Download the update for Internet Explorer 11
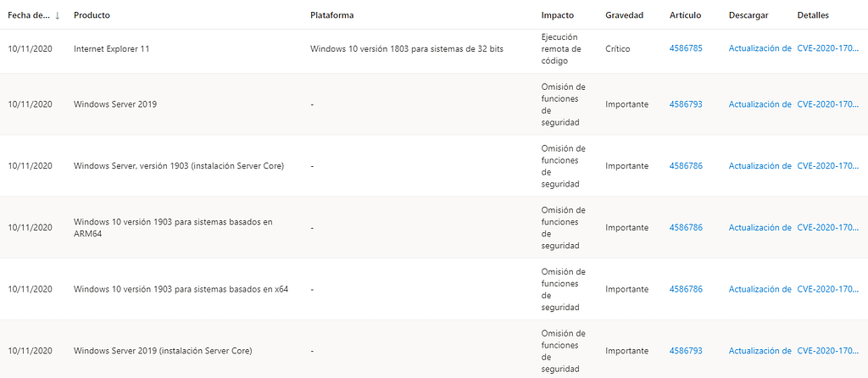 [x=759, y=48]
